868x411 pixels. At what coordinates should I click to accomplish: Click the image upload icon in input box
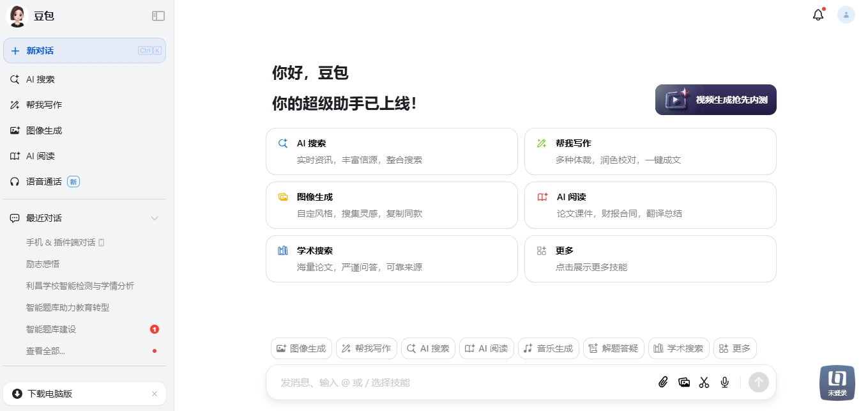pyautogui.click(x=684, y=382)
